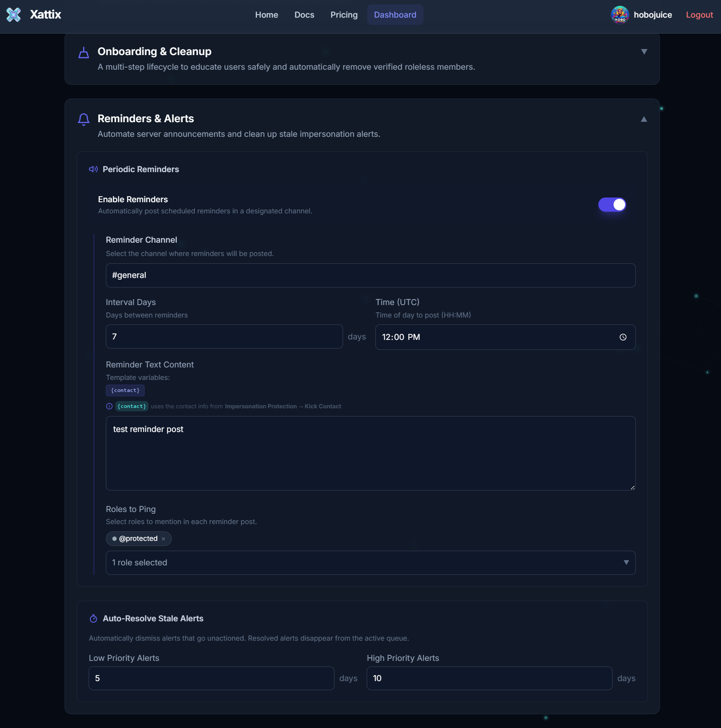
Task: Click the Reminders & Alerts bell icon
Action: click(x=84, y=119)
